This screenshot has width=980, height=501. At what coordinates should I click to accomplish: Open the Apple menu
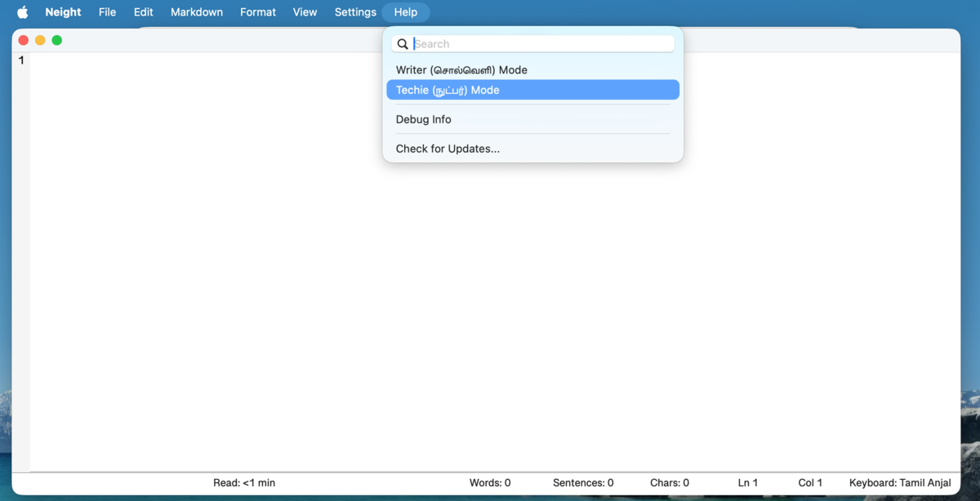coord(23,12)
